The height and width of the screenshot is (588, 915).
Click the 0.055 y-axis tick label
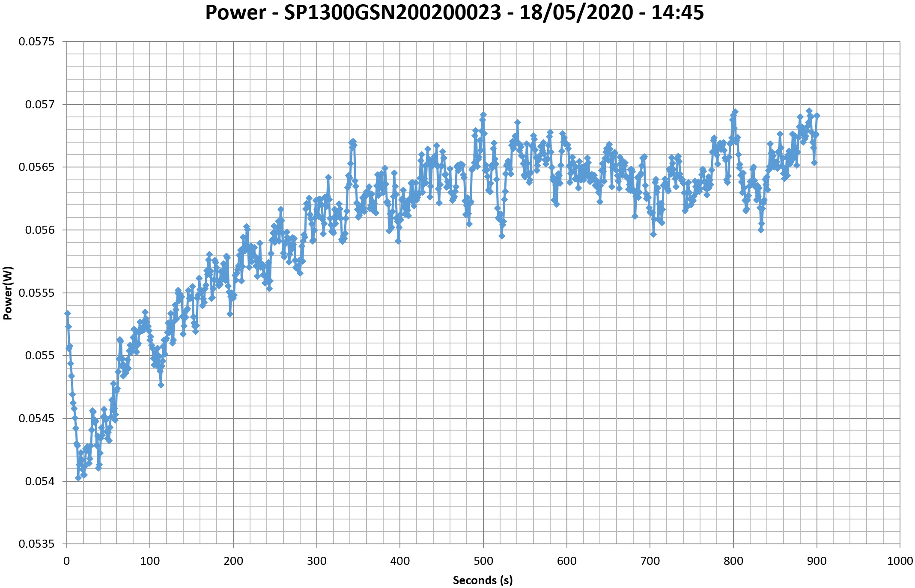(x=40, y=356)
